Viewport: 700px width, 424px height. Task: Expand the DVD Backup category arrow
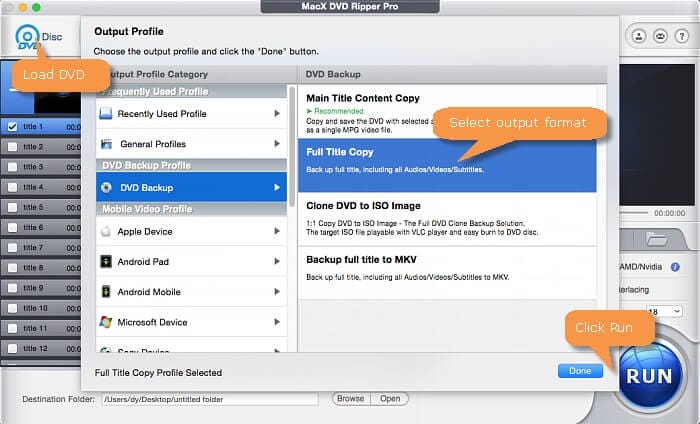276,187
